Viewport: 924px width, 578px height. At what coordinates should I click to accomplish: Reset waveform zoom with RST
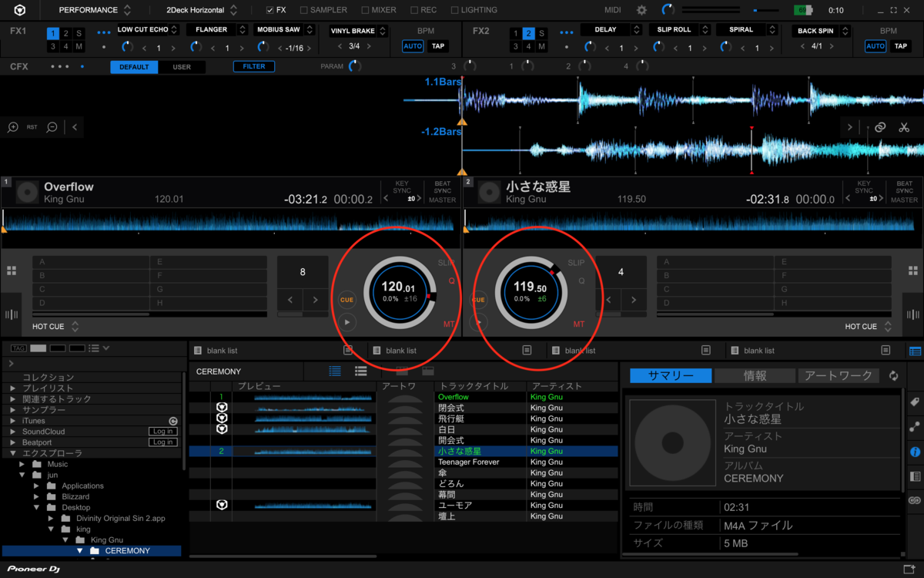(x=32, y=127)
